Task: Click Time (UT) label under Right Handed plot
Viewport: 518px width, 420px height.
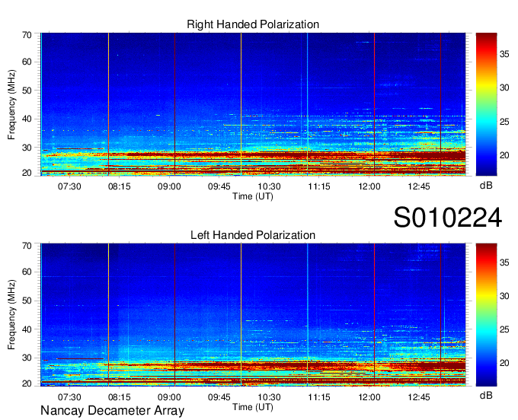Action: point(253,196)
